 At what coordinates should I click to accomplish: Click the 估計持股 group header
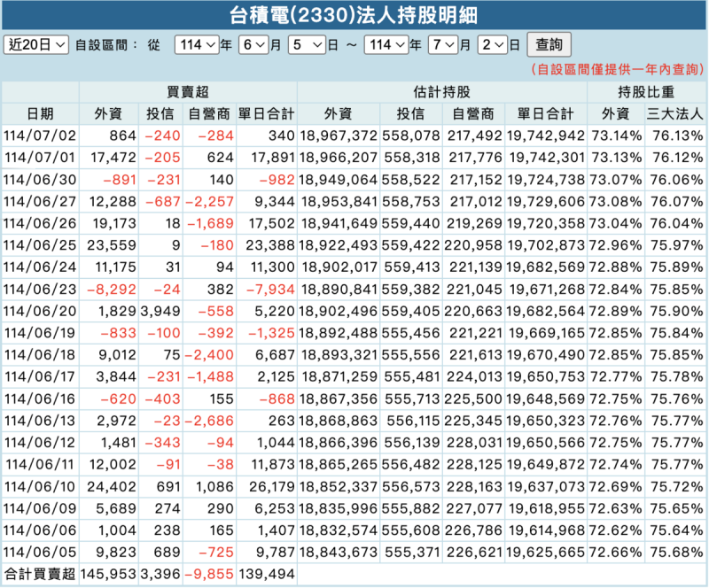point(441,92)
